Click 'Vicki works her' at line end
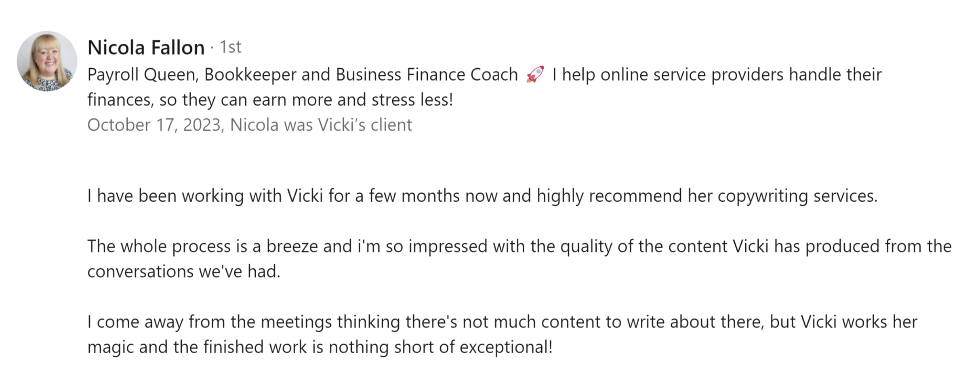The image size is (980, 382). coord(859,322)
